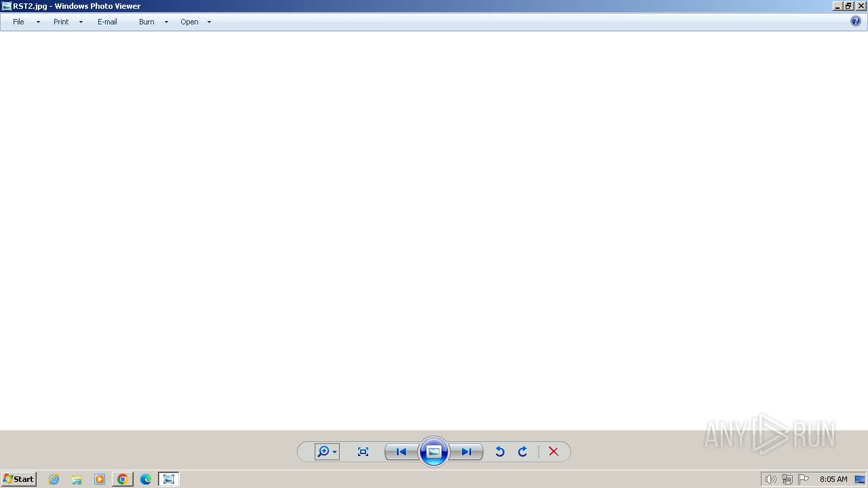Screen dimensions: 868x488
Task: Open the Print menu
Action: (61, 22)
